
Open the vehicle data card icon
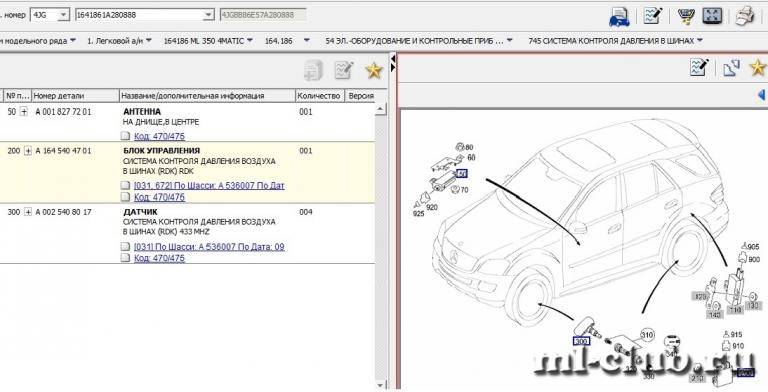619,17
